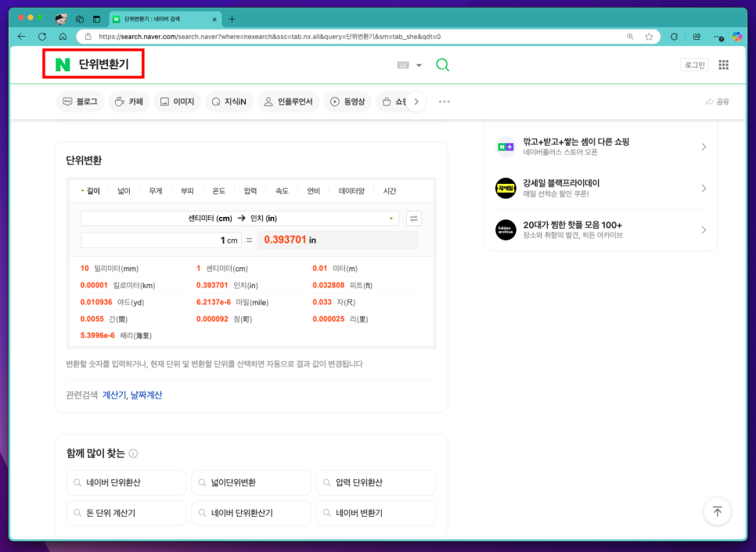Click the hidden archive round thumbnail
This screenshot has width=756, height=552.
(506, 229)
